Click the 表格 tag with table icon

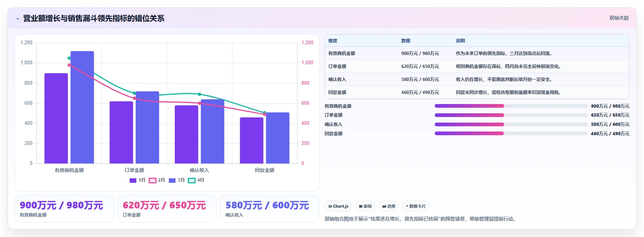(x=365, y=206)
